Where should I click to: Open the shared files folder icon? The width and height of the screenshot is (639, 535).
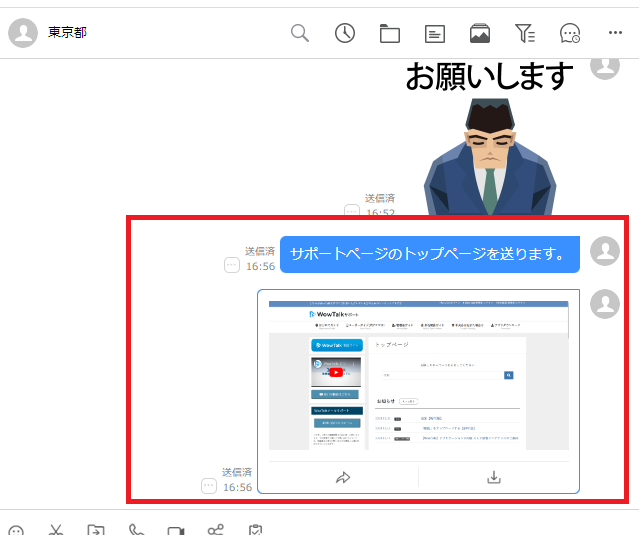click(390, 34)
